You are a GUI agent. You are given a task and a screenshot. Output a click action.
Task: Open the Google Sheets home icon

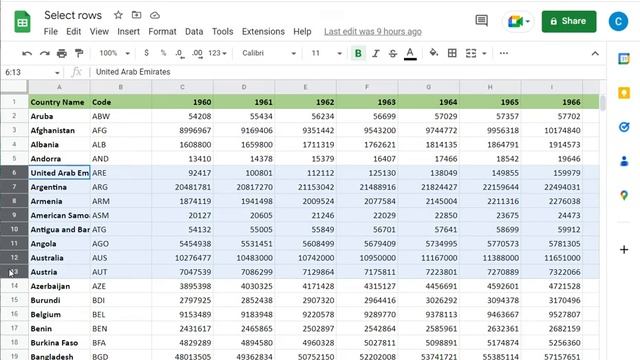(22, 22)
